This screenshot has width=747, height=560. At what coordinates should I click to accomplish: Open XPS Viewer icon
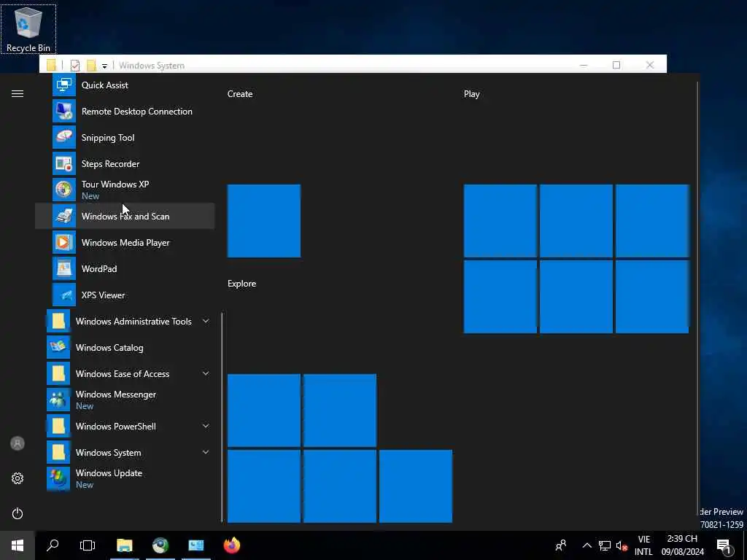64,295
